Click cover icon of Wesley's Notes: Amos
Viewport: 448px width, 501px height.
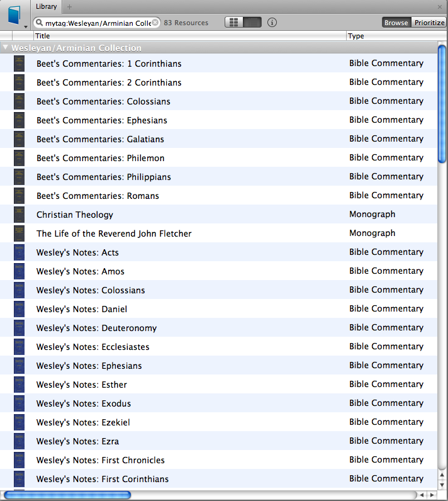tap(19, 271)
